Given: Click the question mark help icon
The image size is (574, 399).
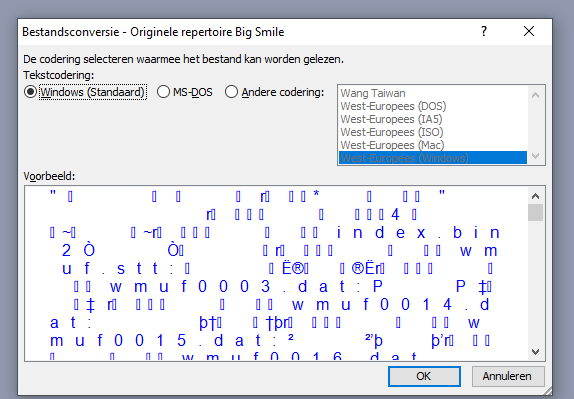Looking at the screenshot, I should tap(484, 31).
